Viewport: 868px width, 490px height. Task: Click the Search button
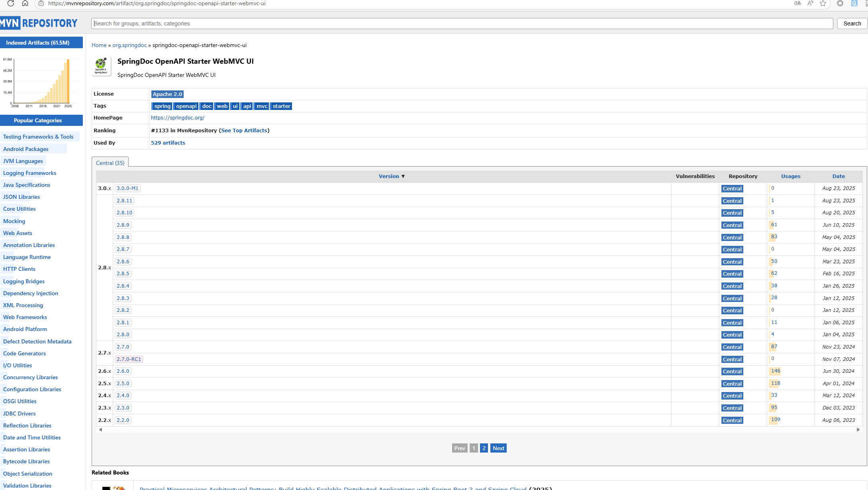(852, 24)
